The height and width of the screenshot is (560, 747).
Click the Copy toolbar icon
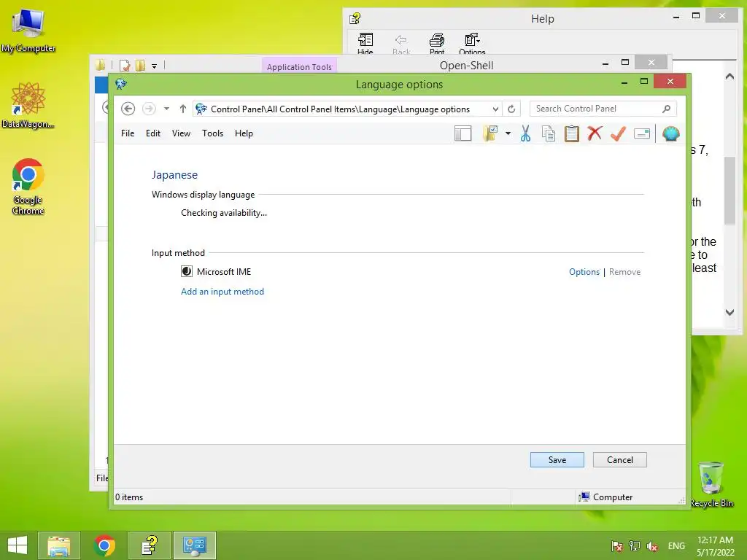pos(549,134)
